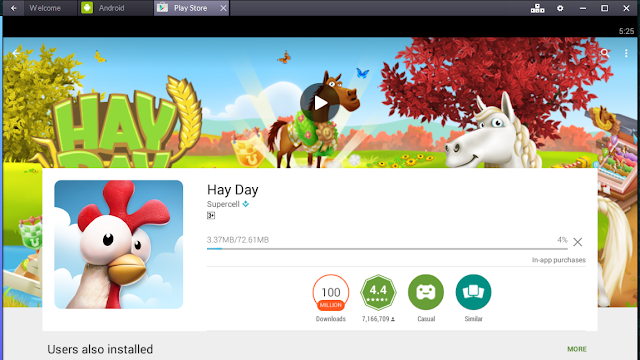640x360 pixels.
Task: Click the Supercell developer name
Action: click(x=223, y=204)
